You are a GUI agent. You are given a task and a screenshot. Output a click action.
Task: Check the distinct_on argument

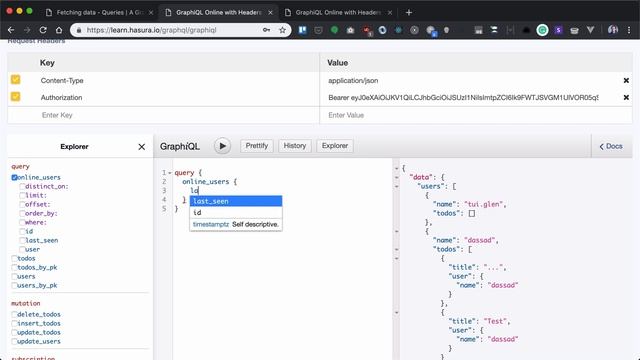coord(22,187)
